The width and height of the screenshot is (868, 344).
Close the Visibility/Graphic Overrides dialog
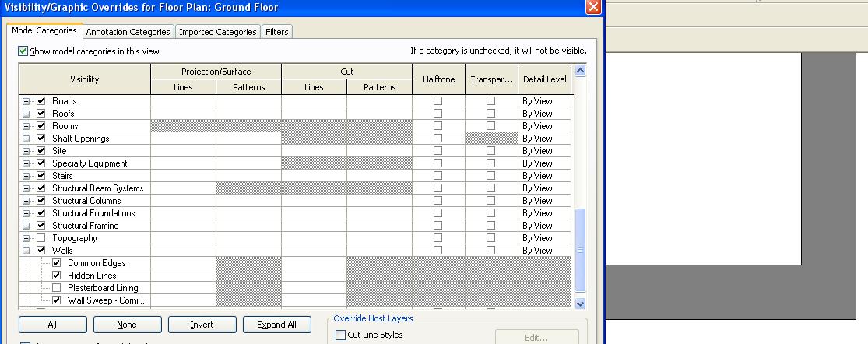(593, 7)
